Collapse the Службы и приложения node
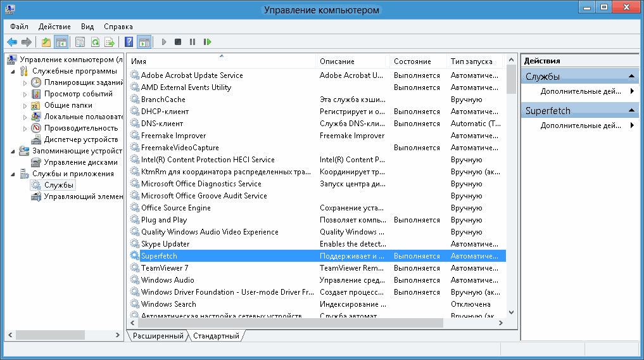644x360 pixels. point(13,174)
